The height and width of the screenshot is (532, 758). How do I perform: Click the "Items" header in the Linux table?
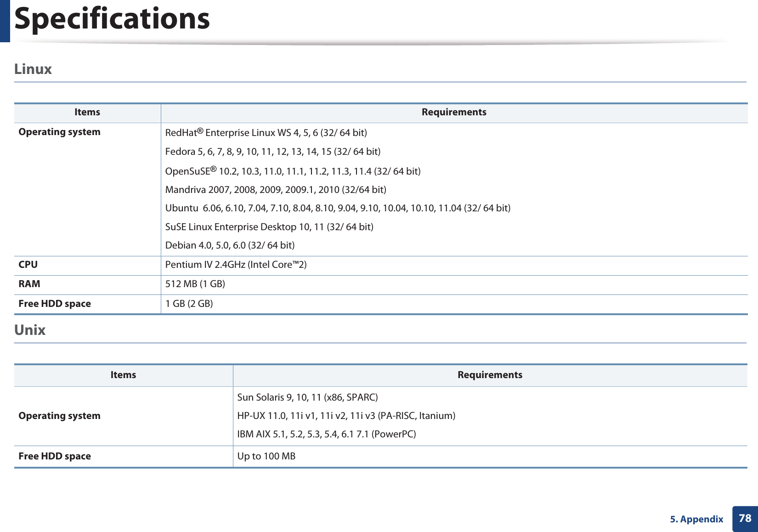tap(87, 112)
